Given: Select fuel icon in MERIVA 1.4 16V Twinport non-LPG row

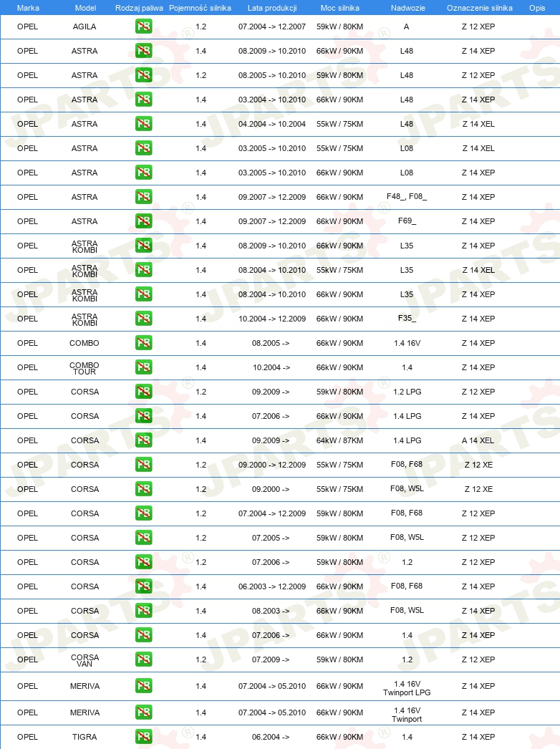Looking at the screenshot, I should [x=143, y=712].
